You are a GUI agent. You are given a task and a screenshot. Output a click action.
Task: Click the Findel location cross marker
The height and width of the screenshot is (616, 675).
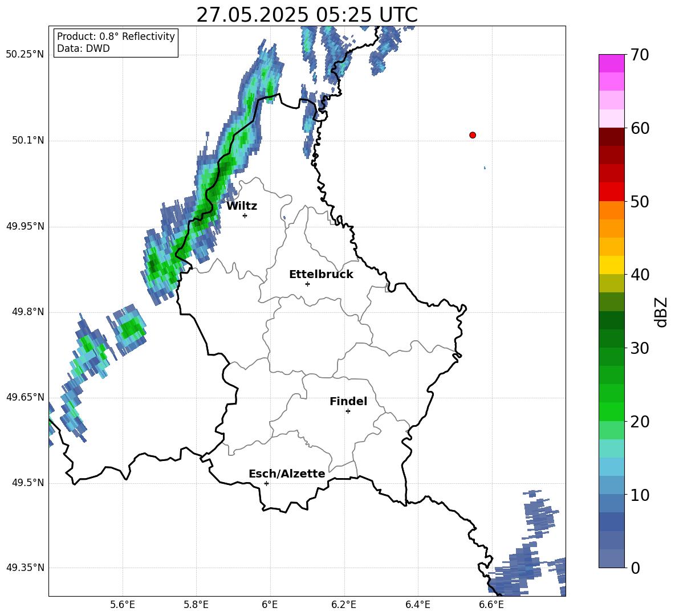348,411
